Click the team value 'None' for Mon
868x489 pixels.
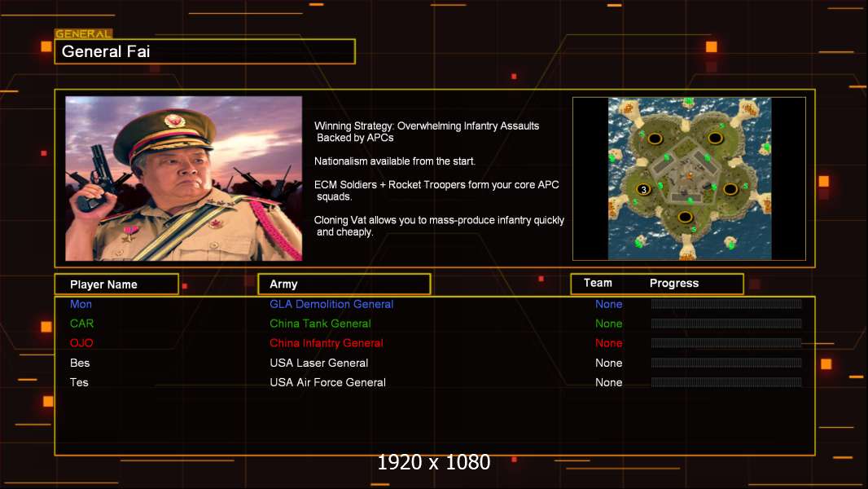tap(609, 304)
